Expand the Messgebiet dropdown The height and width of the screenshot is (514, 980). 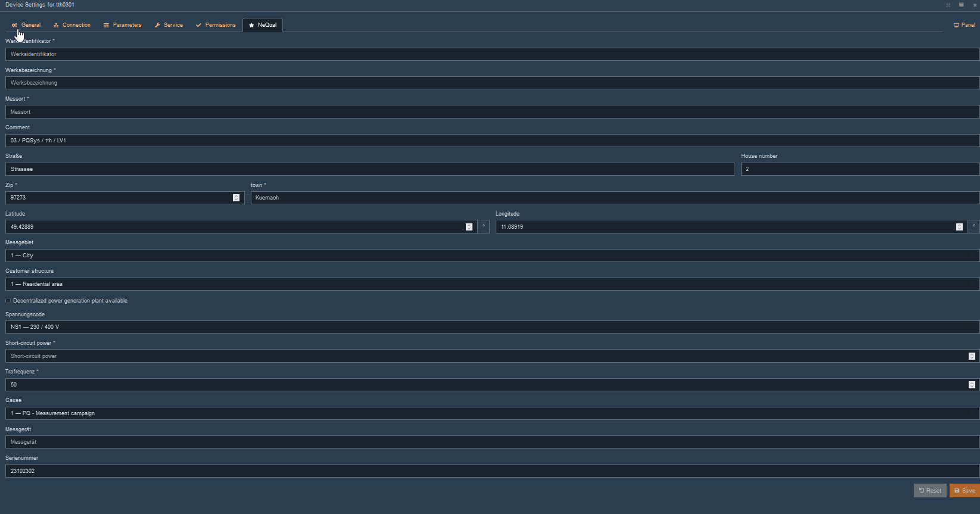pos(491,256)
